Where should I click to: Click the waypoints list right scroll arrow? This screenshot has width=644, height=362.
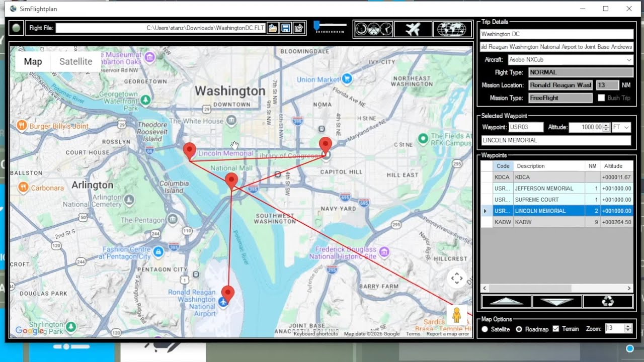[x=629, y=289]
